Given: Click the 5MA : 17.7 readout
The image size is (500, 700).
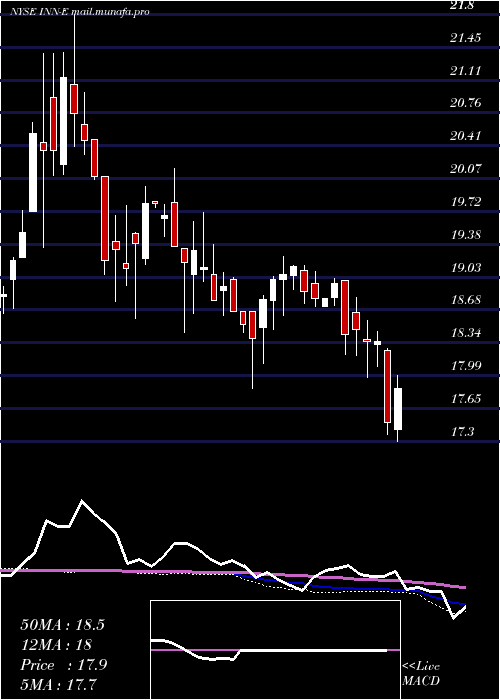Looking at the screenshot, I should (x=59, y=684).
